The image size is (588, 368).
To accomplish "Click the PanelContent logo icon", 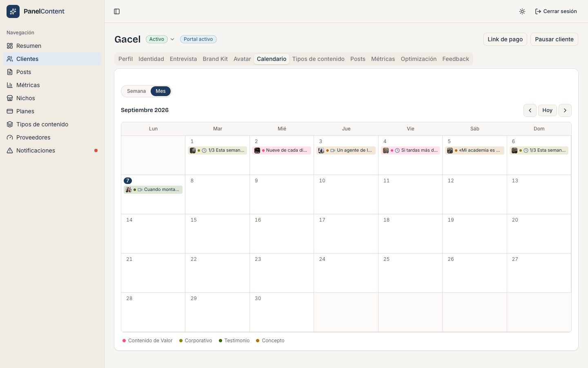I will pyautogui.click(x=13, y=11).
